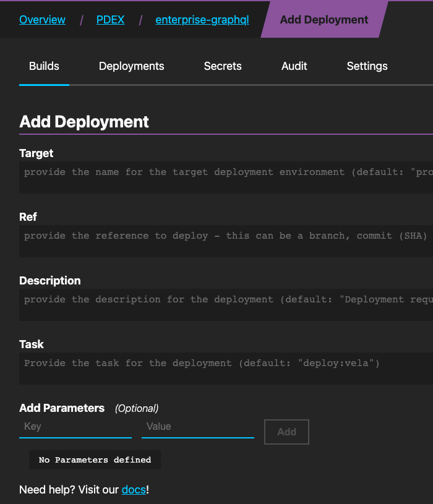Image resolution: width=433 pixels, height=504 pixels.
Task: Click the Add parameter button
Action: click(x=287, y=432)
